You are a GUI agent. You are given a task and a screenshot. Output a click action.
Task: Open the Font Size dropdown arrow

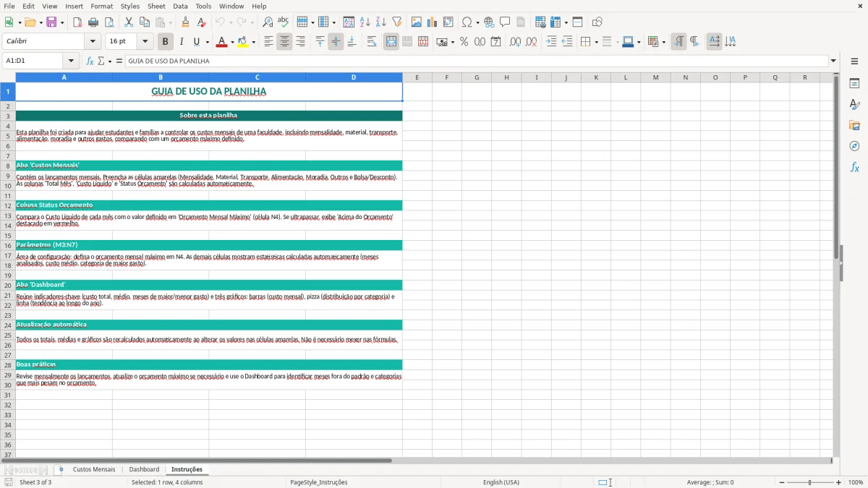click(x=145, y=42)
